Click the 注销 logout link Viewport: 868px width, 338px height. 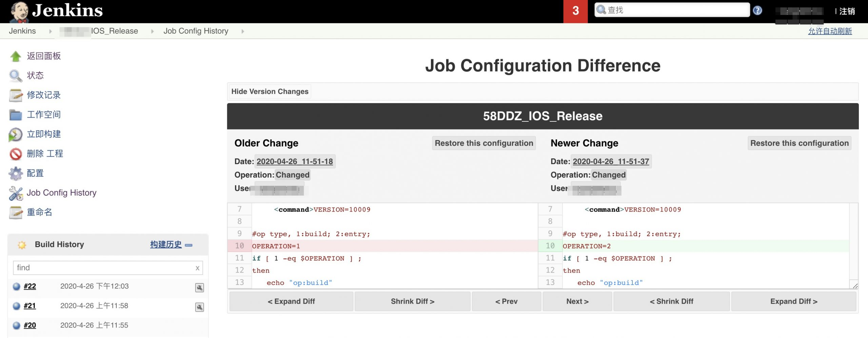(x=847, y=11)
